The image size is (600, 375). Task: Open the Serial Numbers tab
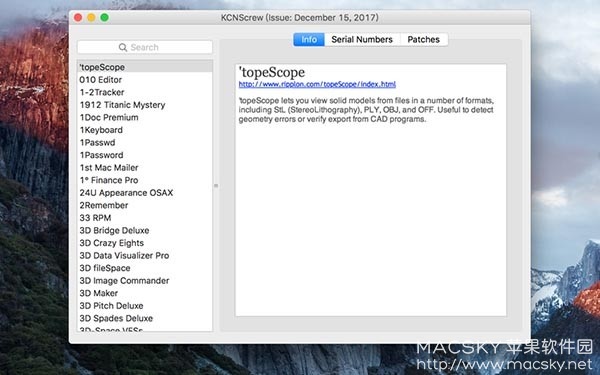click(x=362, y=39)
